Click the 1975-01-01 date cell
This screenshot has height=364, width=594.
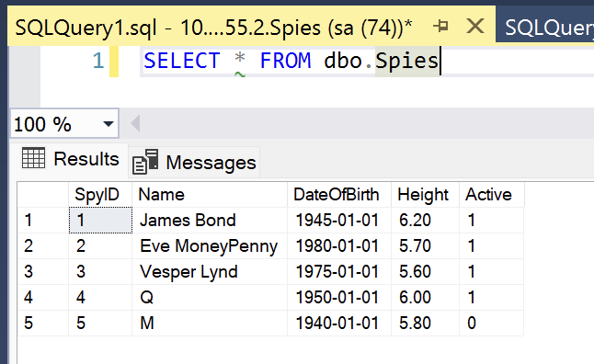tap(339, 272)
